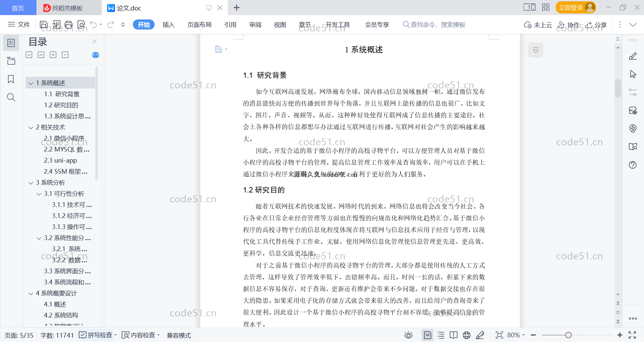Click the 会员专享 tab

(x=377, y=24)
